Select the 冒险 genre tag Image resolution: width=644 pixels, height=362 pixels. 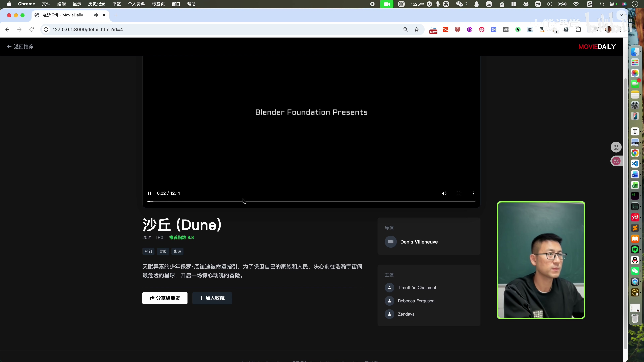163,251
